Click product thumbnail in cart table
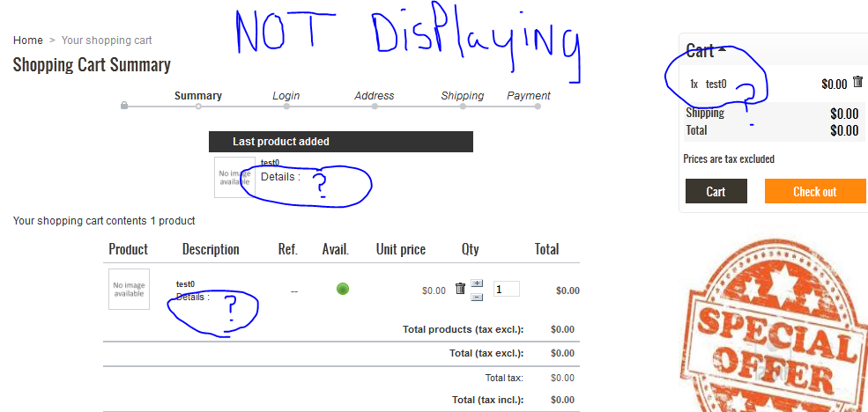 (129, 289)
